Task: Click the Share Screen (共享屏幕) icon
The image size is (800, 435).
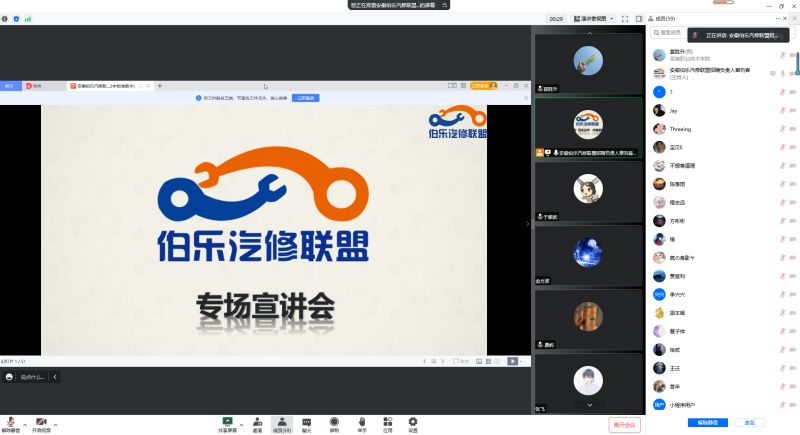Action: (x=228, y=423)
